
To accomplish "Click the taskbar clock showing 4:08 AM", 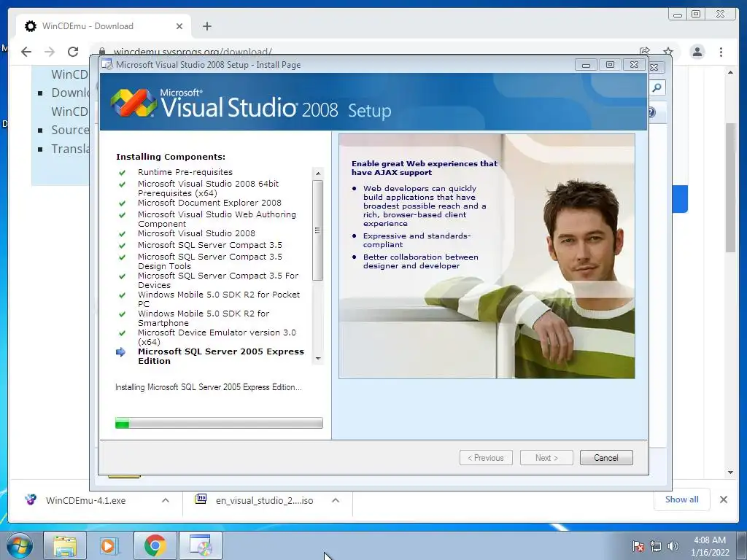I will tap(710, 546).
